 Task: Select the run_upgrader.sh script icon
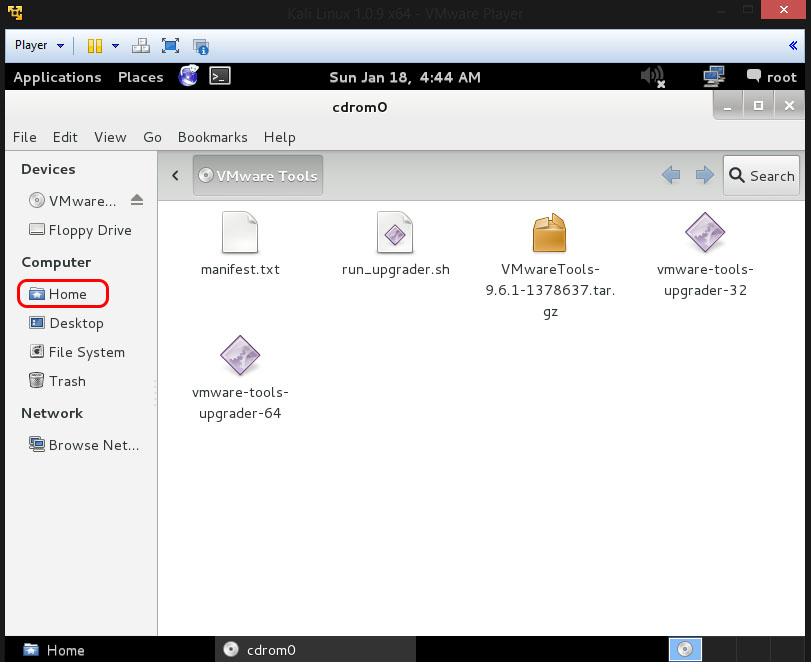point(395,233)
